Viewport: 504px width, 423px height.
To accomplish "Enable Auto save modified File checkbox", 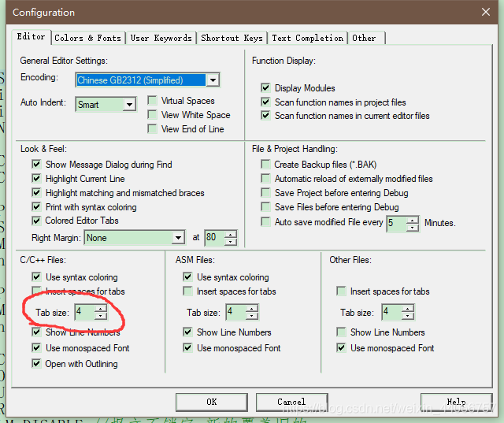I will 265,222.
